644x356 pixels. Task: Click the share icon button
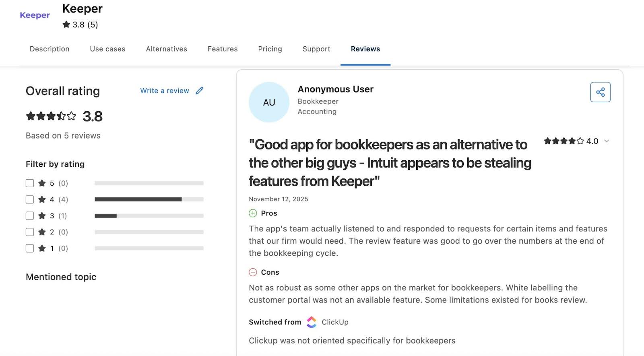(x=600, y=92)
